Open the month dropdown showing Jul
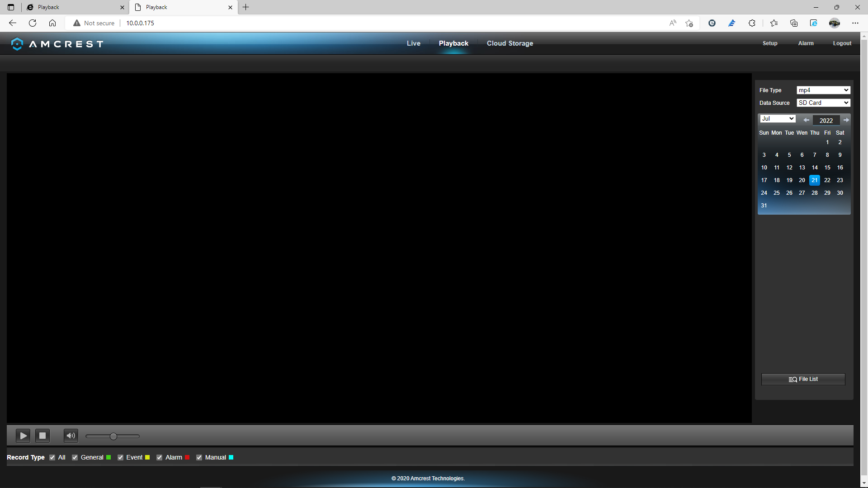The image size is (868, 488). (x=778, y=119)
